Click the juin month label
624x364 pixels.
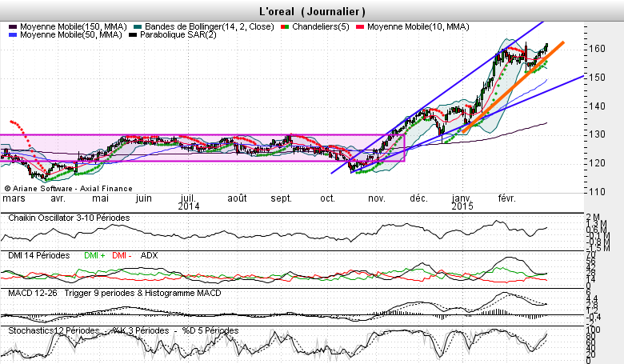[143, 198]
